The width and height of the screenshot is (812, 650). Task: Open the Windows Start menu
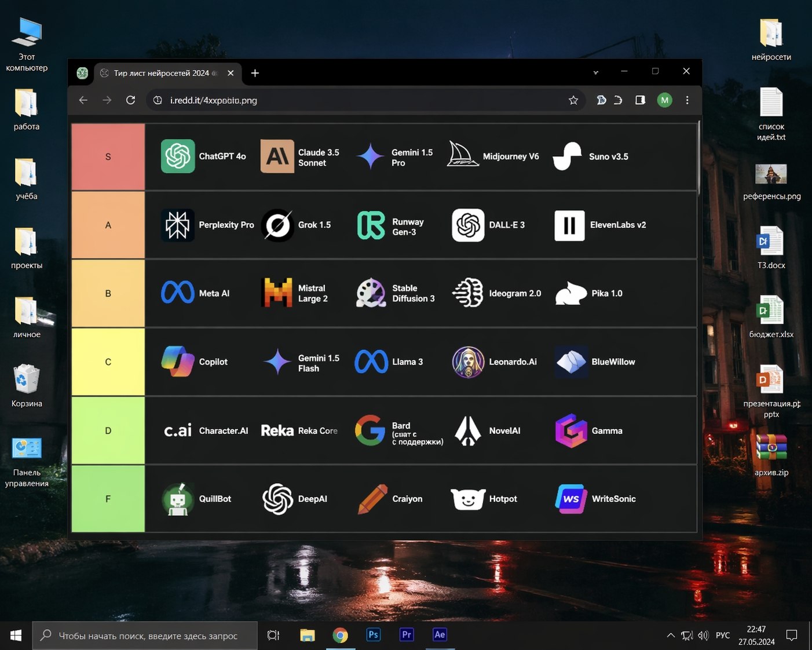coord(16,636)
